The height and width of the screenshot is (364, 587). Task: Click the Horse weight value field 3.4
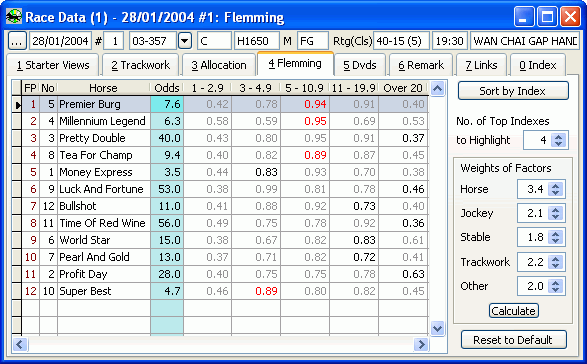[533, 189]
